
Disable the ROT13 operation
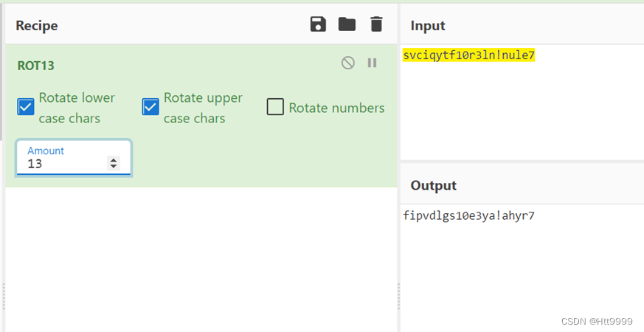(348, 63)
